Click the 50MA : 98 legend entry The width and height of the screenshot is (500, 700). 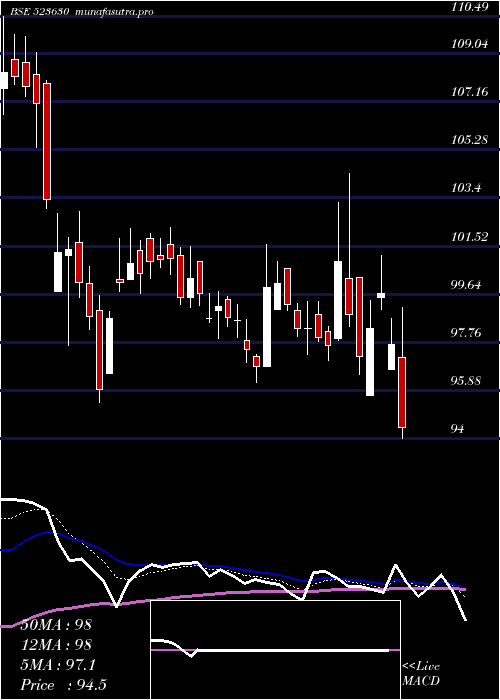coord(56,625)
